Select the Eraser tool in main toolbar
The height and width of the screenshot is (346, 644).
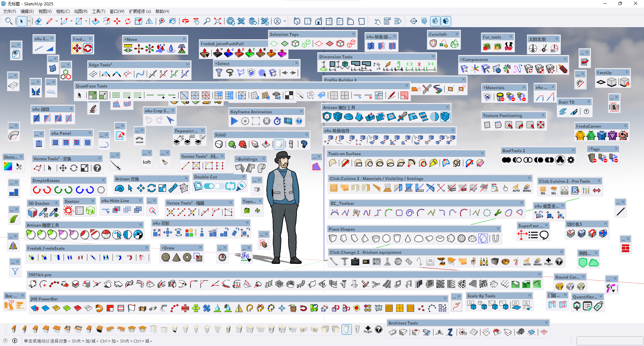coord(38,21)
